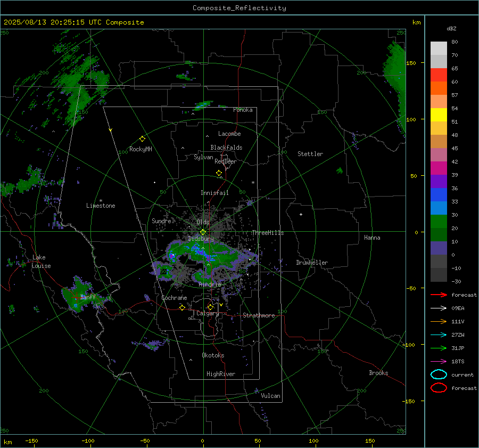Click the dBZ legend heading

click(451, 28)
